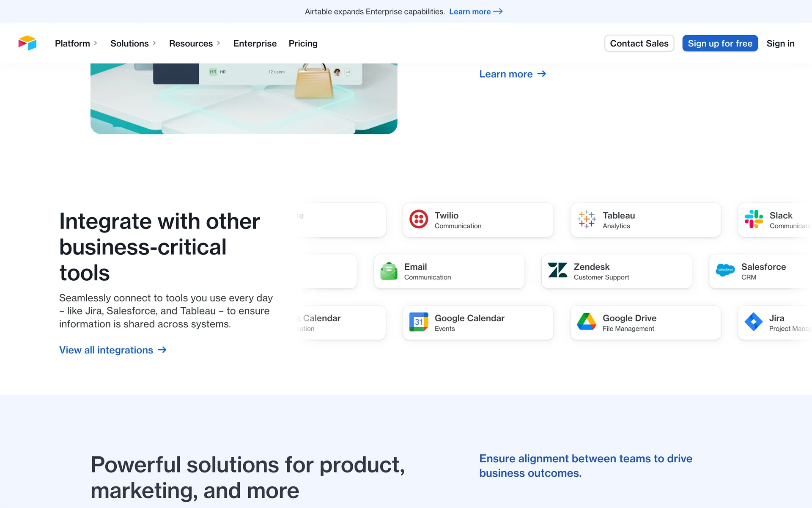
Task: Click the Contact Sales button
Action: pyautogui.click(x=639, y=44)
